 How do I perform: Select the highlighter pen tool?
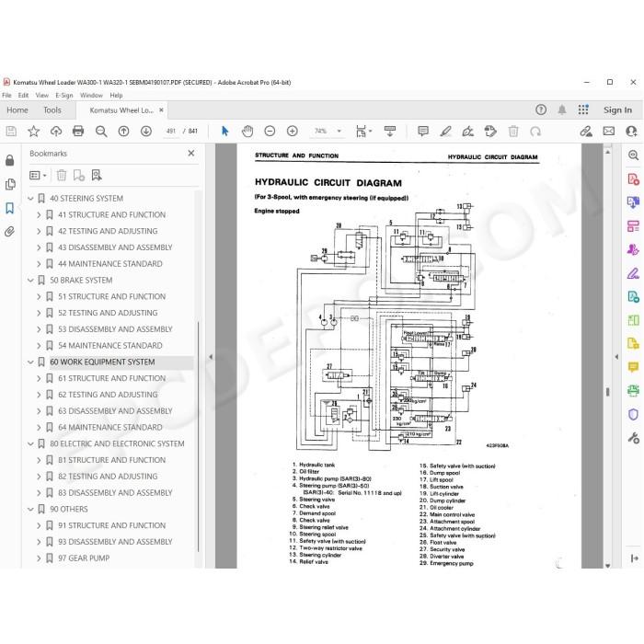tap(445, 132)
